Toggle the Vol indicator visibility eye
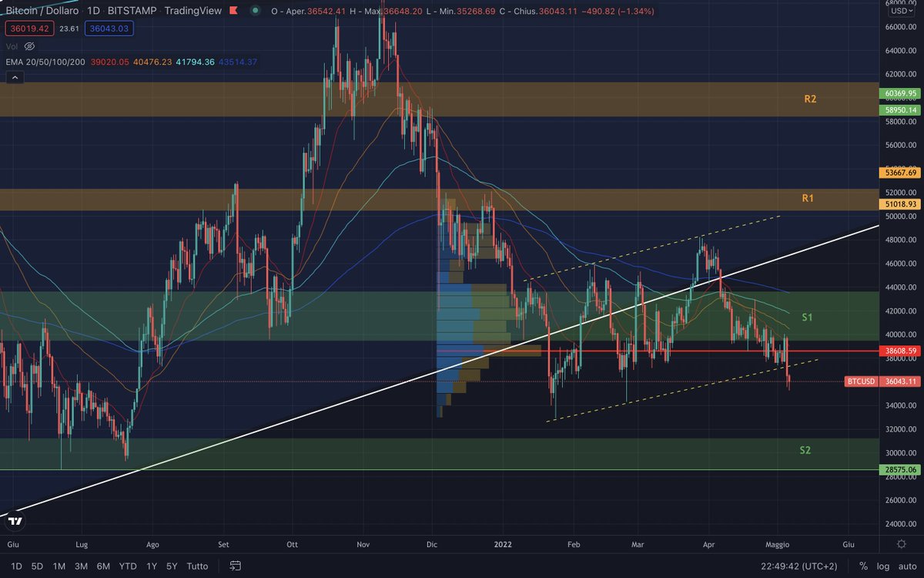Screen dimensions: 924x578 (30, 46)
